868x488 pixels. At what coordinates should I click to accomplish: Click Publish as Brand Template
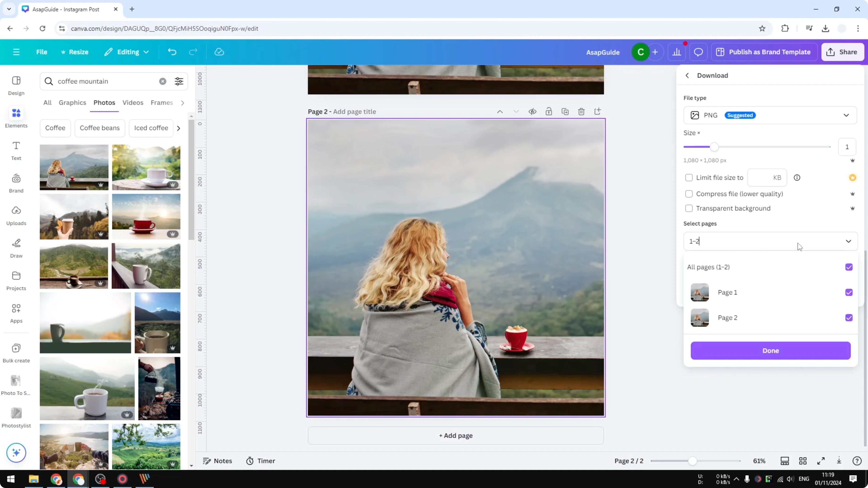point(764,52)
